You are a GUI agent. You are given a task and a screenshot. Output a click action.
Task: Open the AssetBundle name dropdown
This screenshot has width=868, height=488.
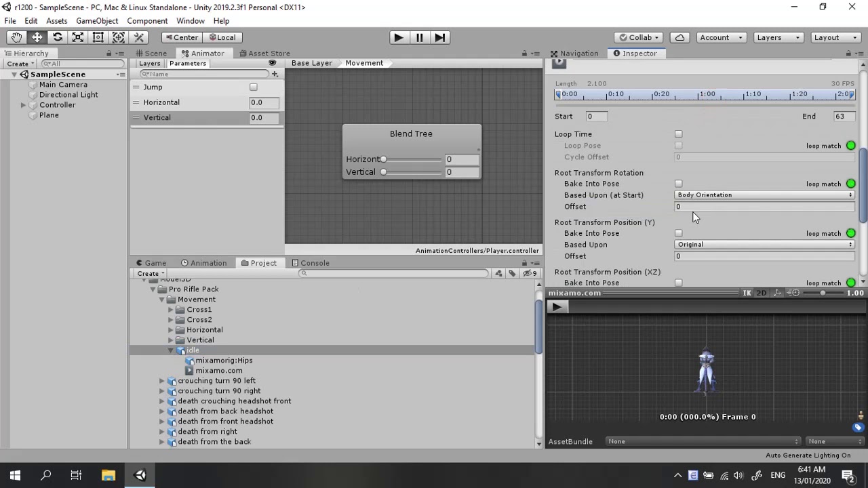[x=703, y=442]
